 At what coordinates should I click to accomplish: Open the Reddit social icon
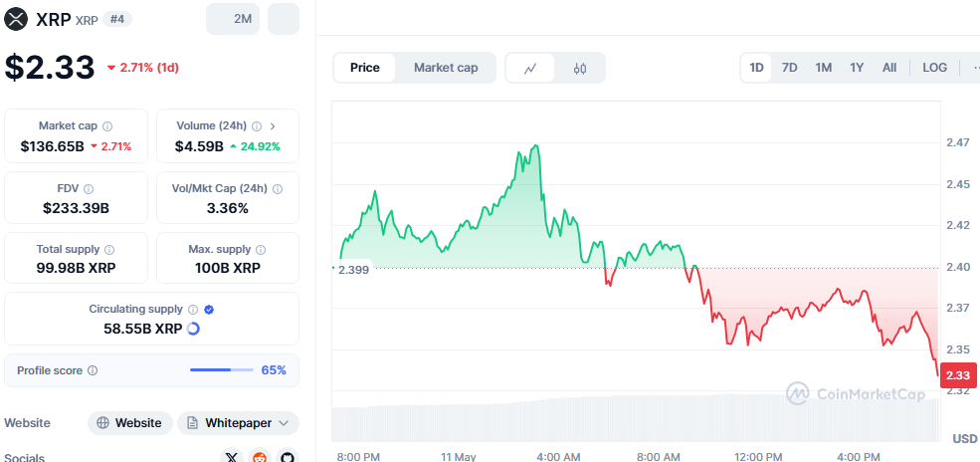(260, 456)
